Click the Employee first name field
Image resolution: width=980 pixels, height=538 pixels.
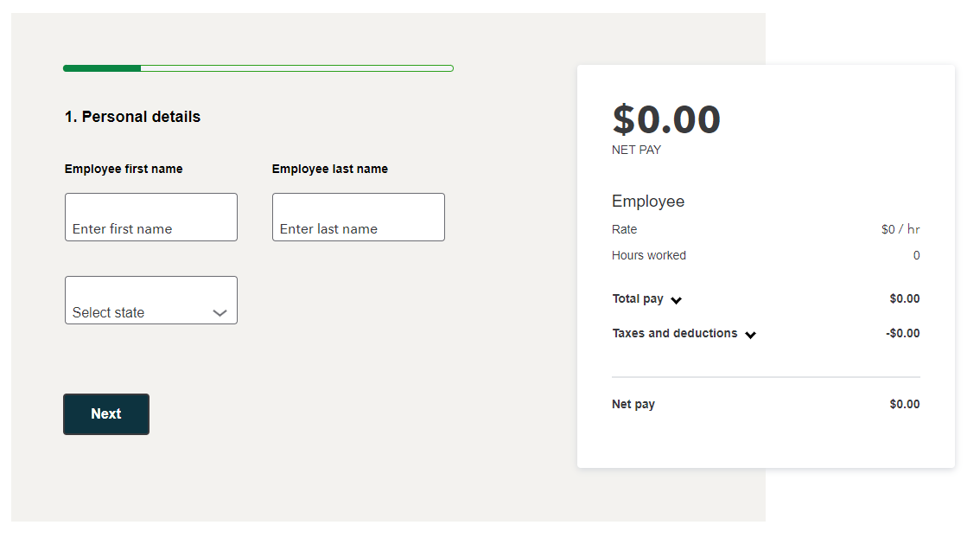(151, 217)
